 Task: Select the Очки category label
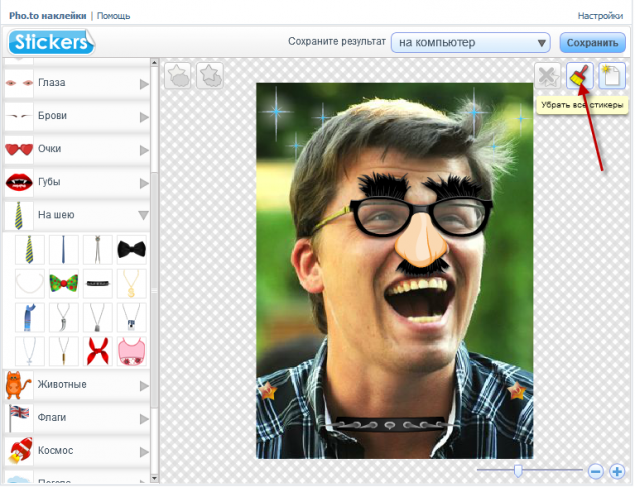[x=49, y=149]
